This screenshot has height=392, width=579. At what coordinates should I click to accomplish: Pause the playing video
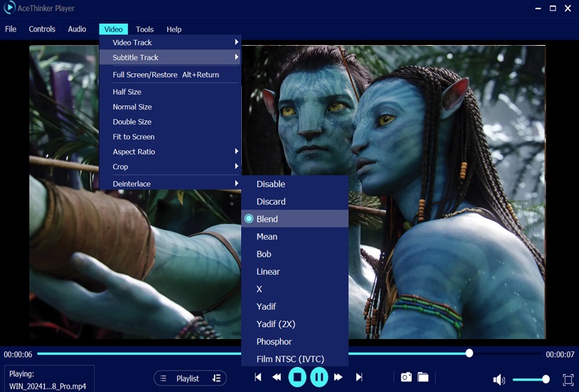[x=319, y=377]
